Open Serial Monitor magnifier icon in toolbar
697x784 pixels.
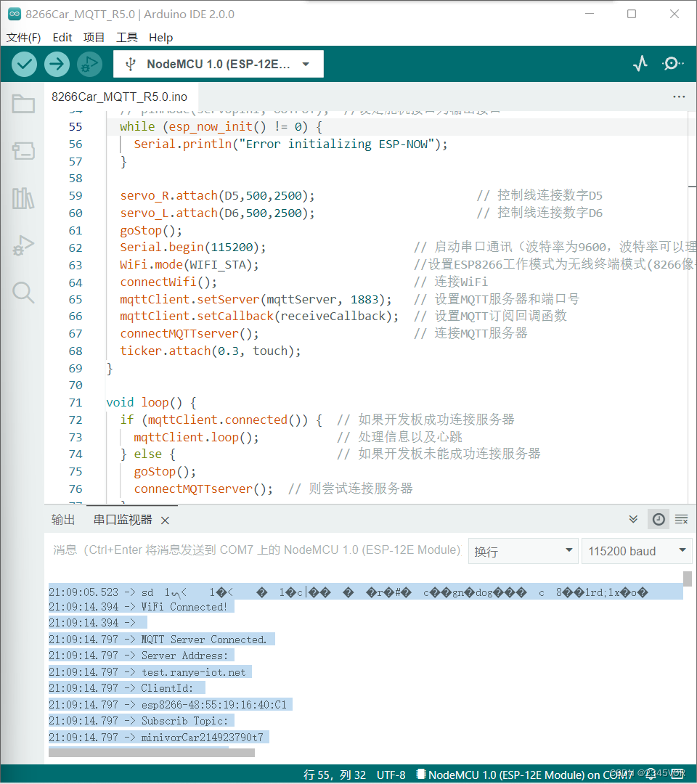tap(672, 64)
